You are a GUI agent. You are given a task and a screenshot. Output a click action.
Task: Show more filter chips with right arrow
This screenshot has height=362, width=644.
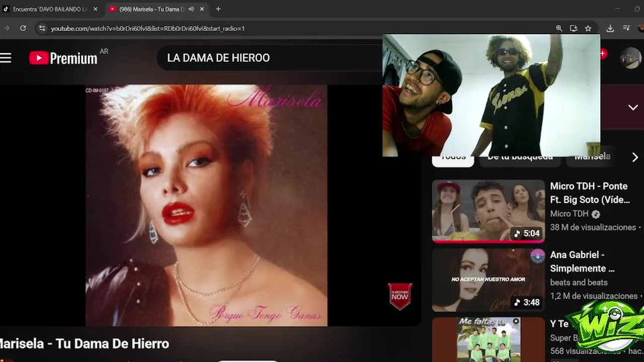click(x=635, y=158)
